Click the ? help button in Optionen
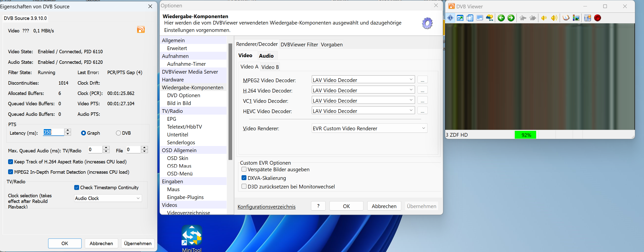This screenshot has height=252, width=644. point(318,206)
